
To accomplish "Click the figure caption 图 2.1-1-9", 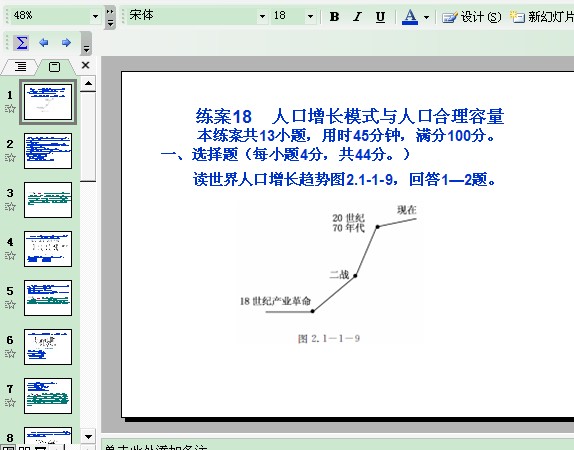I will coord(329,339).
